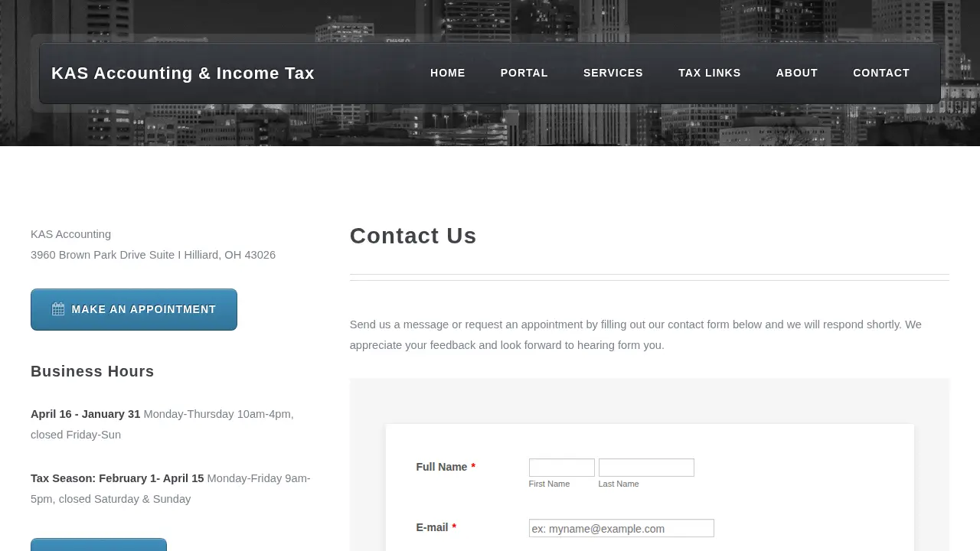The image size is (980, 551).
Task: Focus the First Name input field
Action: pyautogui.click(x=561, y=468)
